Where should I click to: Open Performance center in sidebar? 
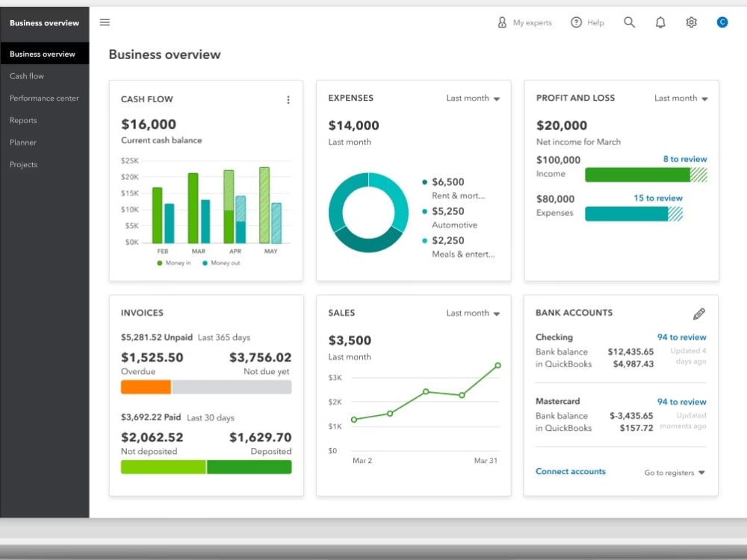[x=44, y=98]
